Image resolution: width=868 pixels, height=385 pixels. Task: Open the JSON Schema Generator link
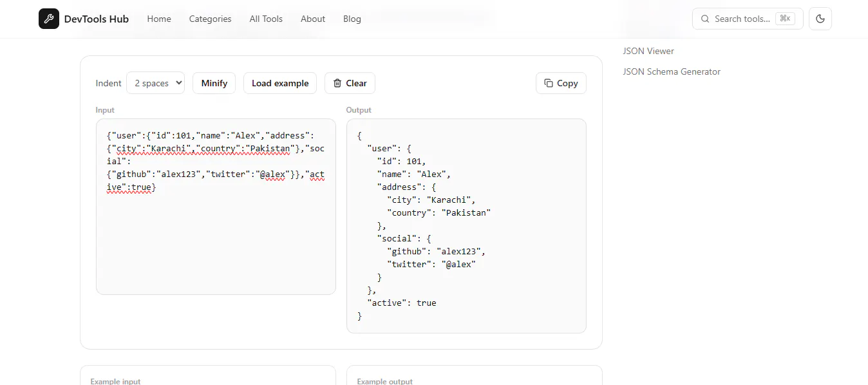pyautogui.click(x=672, y=71)
